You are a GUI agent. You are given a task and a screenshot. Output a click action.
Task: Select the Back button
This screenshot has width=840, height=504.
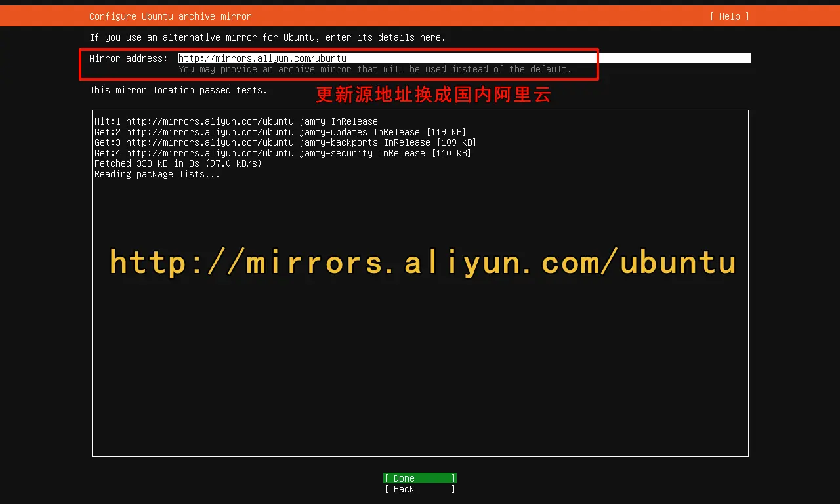pyautogui.click(x=420, y=489)
